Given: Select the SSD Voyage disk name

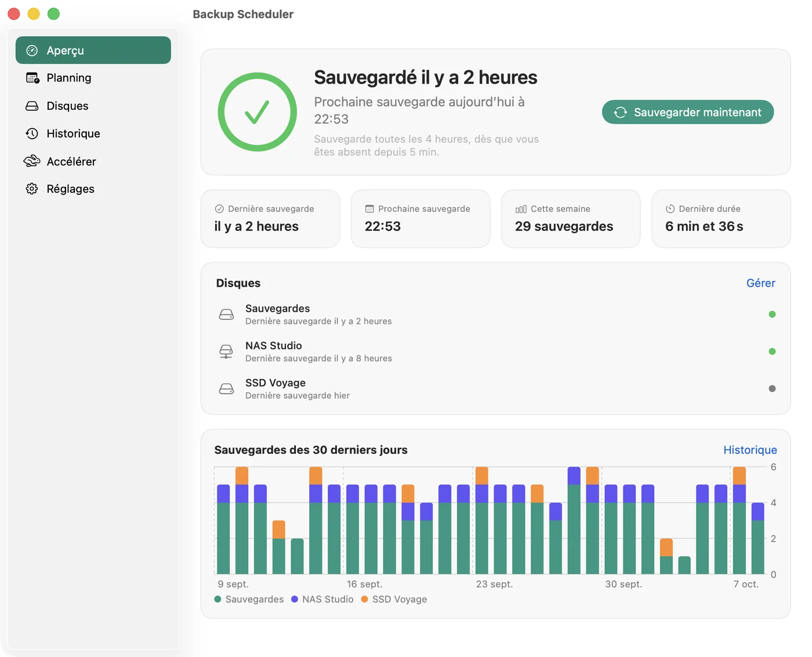Looking at the screenshot, I should coord(275,382).
